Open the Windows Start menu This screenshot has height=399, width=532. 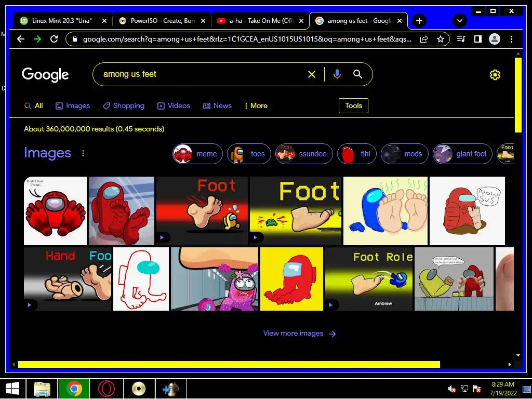pyautogui.click(x=12, y=389)
